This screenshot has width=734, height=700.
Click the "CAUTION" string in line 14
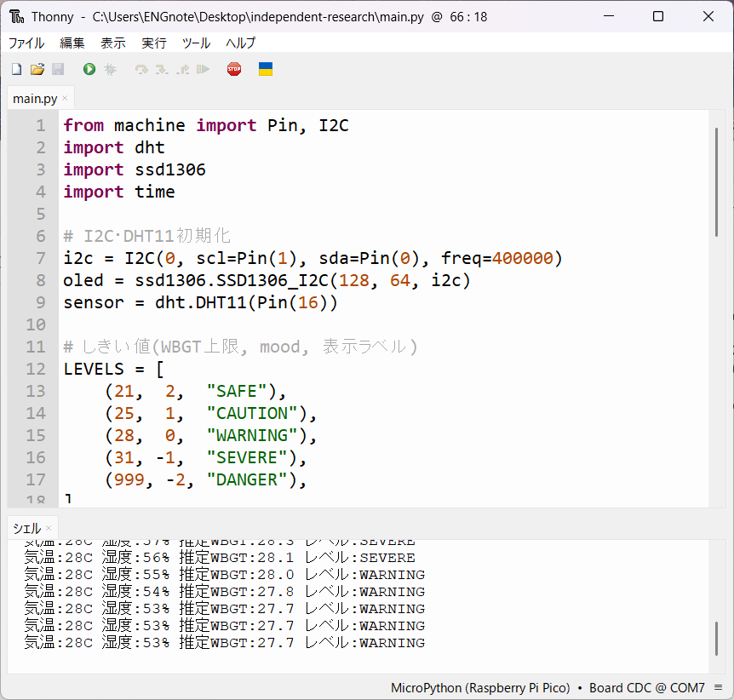pos(252,414)
